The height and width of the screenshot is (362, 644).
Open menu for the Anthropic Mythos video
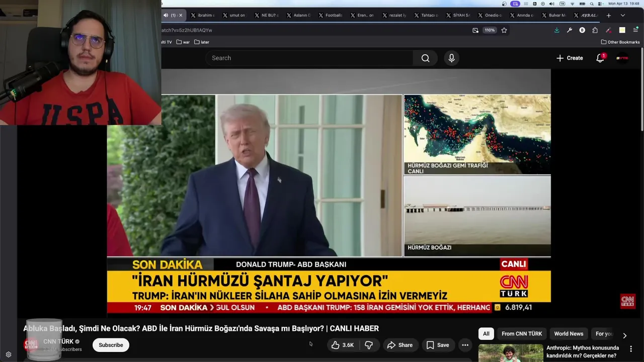pos(631,349)
